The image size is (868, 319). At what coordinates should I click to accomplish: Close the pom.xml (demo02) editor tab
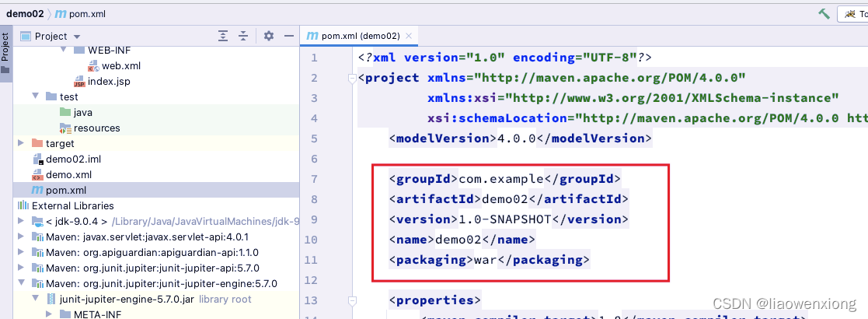coord(409,36)
